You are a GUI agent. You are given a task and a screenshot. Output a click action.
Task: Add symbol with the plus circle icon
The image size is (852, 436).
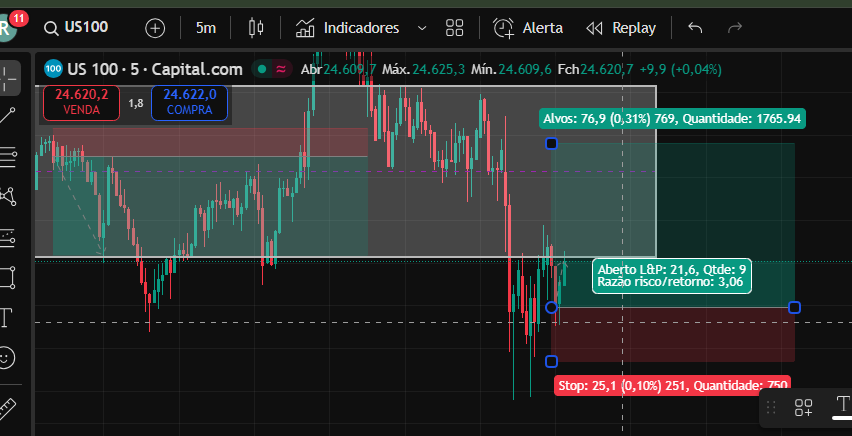pyautogui.click(x=155, y=28)
